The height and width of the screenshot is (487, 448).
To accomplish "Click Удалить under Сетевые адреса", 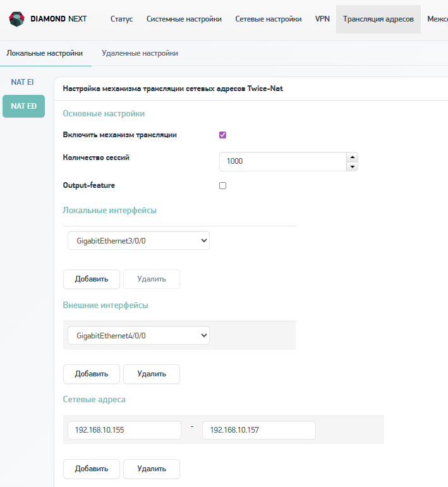I will tap(152, 469).
